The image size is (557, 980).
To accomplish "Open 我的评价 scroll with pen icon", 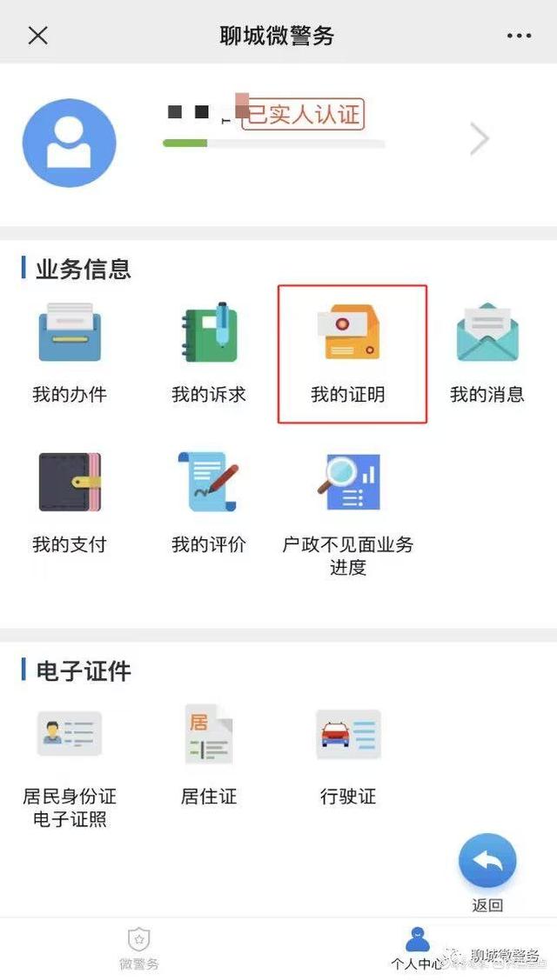I will click(x=209, y=483).
